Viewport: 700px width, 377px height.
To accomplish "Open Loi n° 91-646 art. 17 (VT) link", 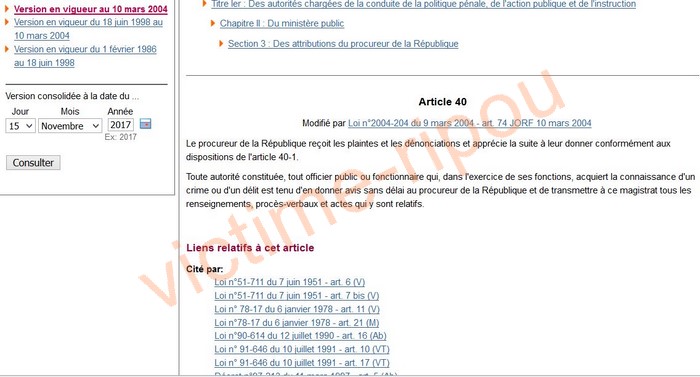I will pos(302,362).
